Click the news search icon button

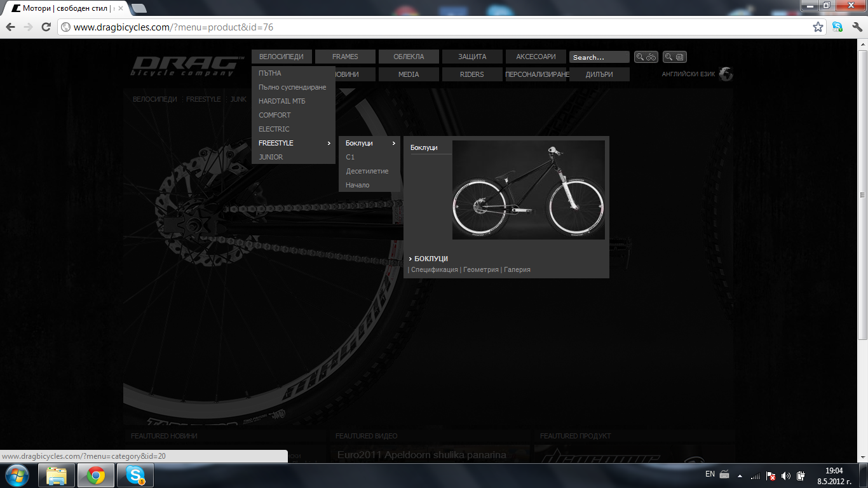(674, 57)
